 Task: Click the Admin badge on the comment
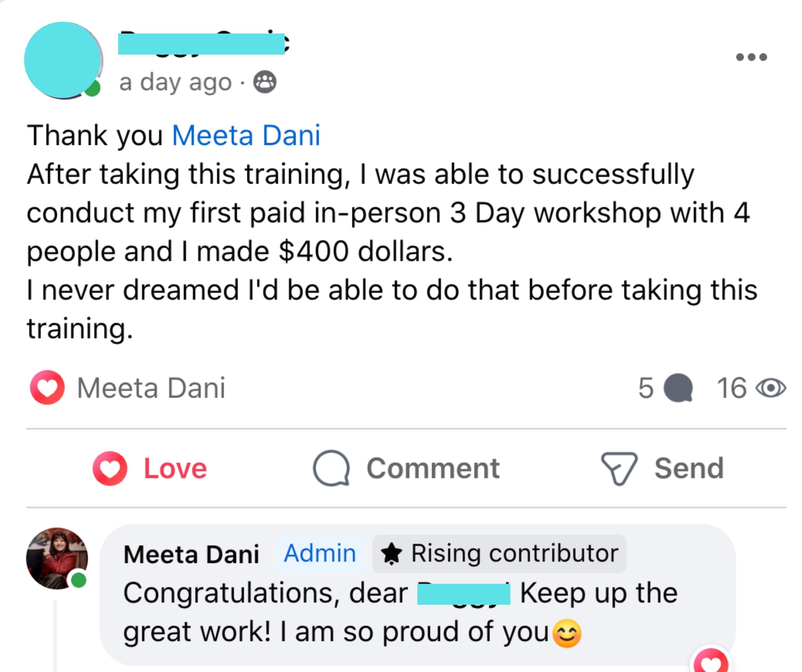[320, 554]
